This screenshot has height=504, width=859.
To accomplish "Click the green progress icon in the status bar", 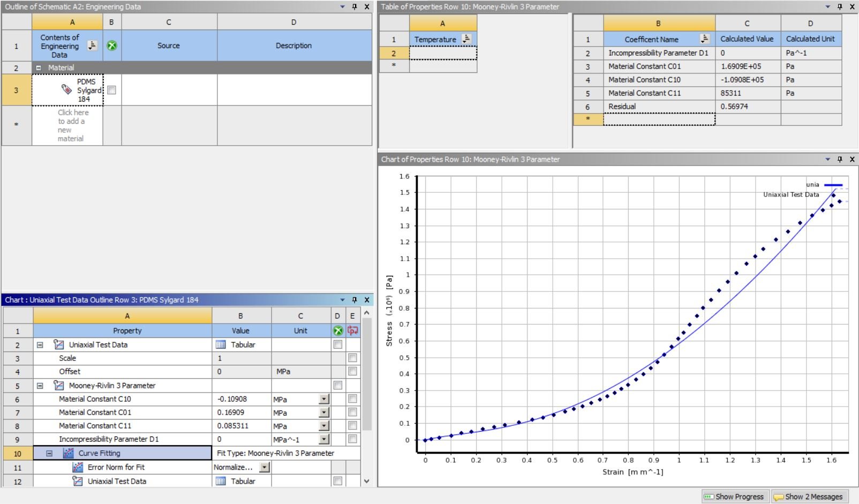I will point(709,497).
